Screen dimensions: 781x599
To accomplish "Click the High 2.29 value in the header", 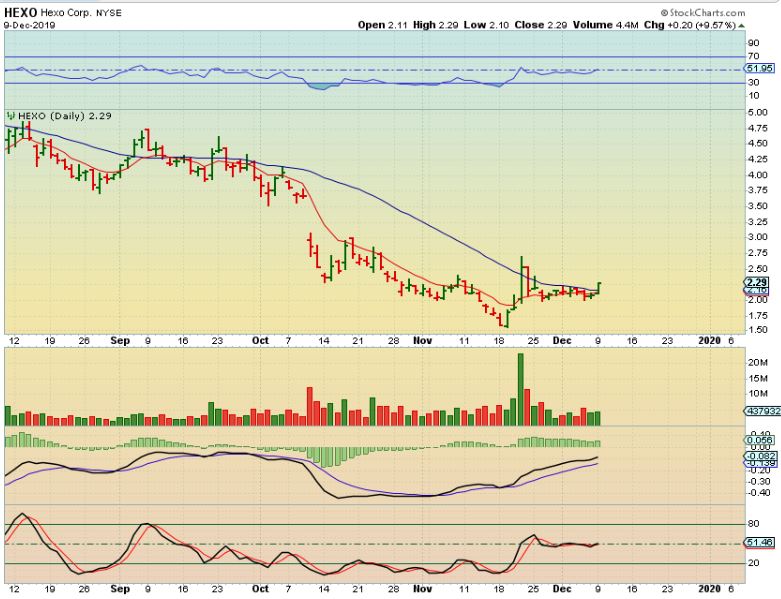I will click(435, 25).
